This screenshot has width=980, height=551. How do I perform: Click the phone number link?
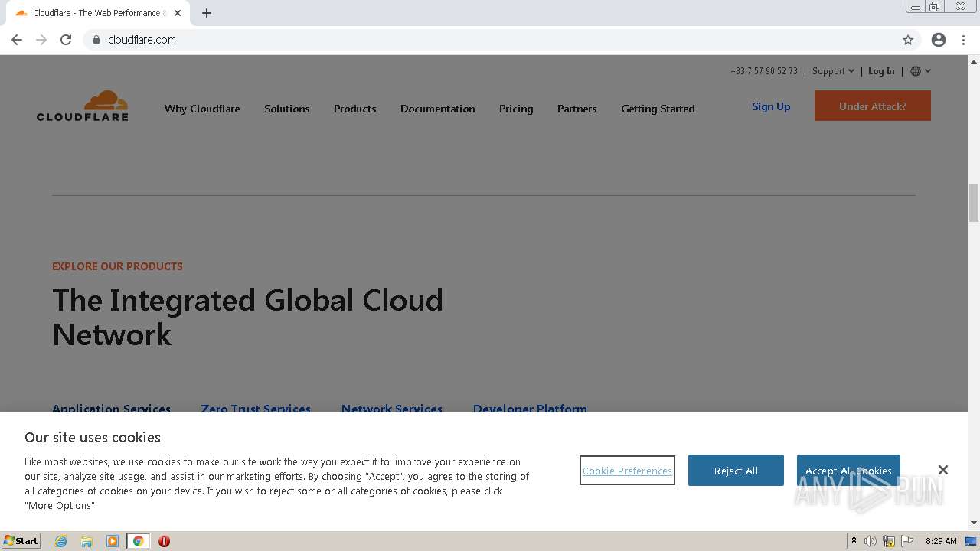point(764,71)
